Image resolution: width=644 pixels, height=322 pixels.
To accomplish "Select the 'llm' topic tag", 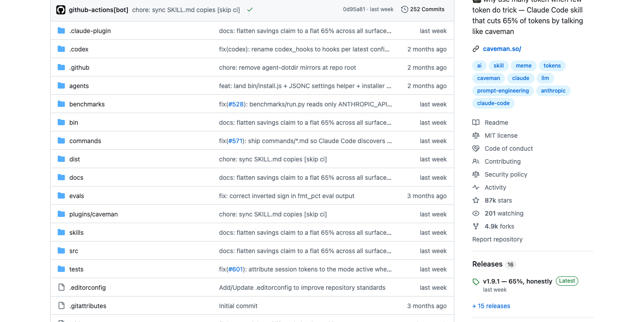I will [x=545, y=78].
